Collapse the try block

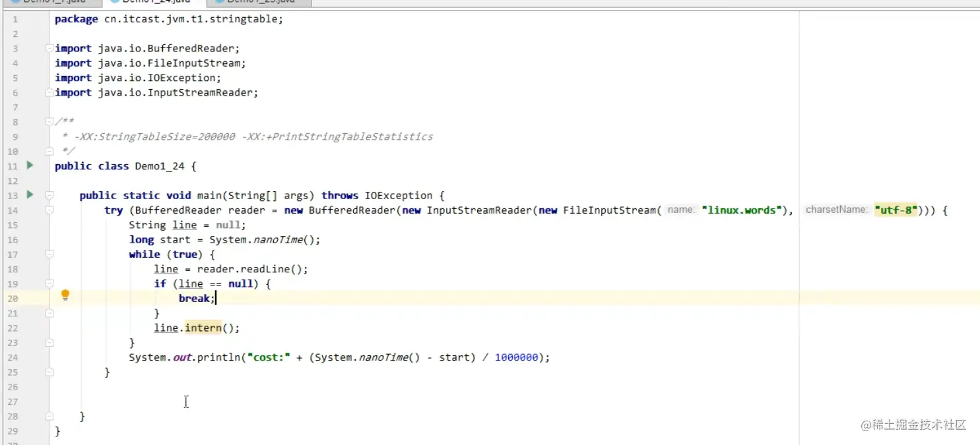tap(49, 210)
